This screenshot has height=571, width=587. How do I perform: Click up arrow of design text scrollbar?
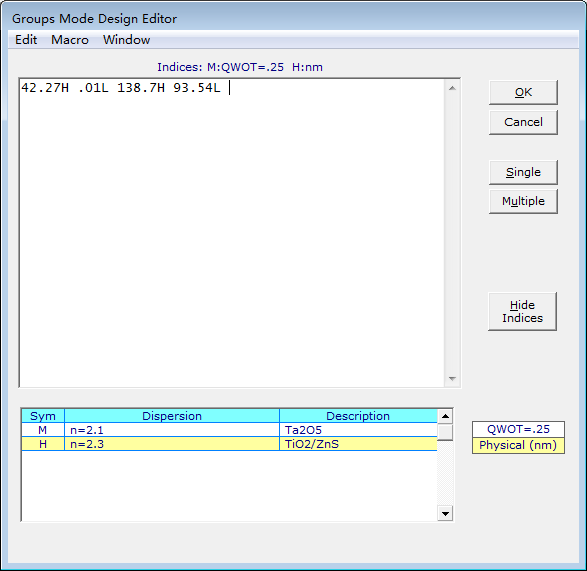[452, 88]
